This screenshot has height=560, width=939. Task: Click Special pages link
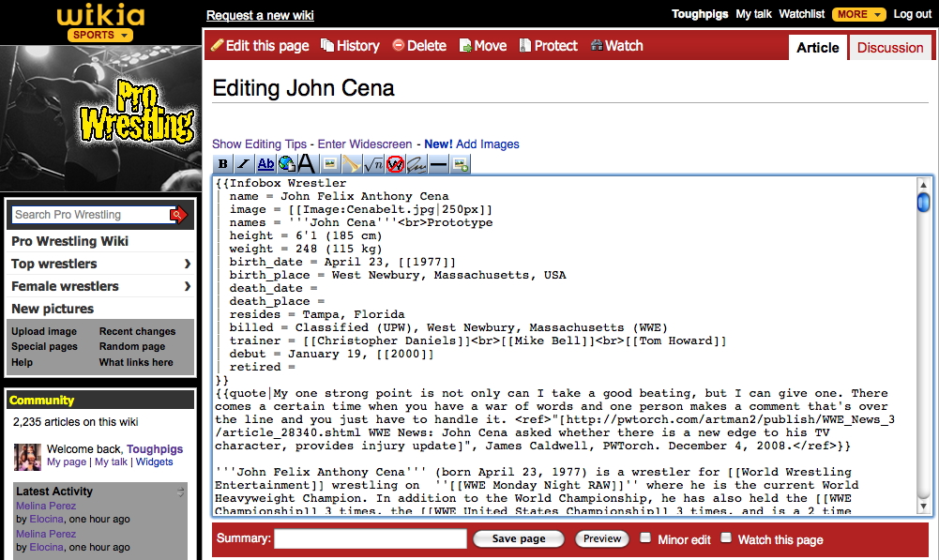pos(44,346)
